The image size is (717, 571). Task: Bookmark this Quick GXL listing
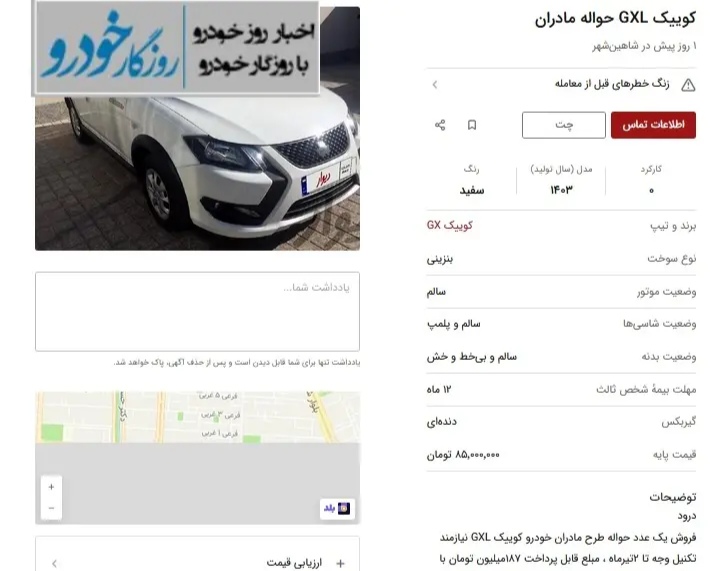(472, 125)
